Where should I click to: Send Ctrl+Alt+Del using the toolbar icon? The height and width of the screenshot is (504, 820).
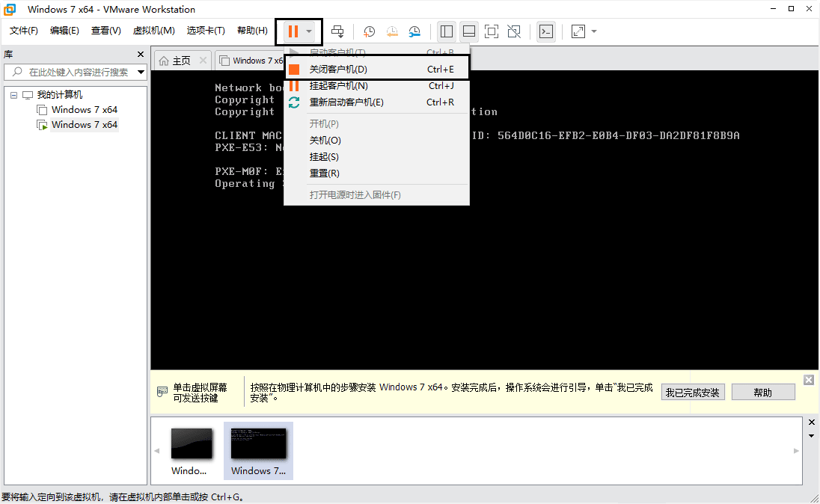tap(338, 31)
